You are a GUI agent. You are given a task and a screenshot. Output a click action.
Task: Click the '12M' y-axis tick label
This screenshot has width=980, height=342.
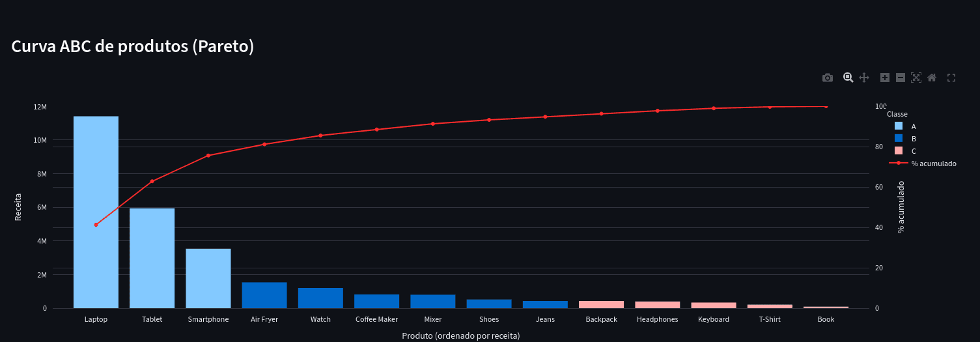pyautogui.click(x=40, y=107)
